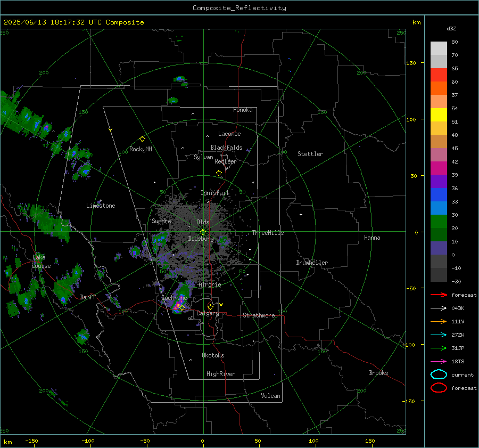Viewport: 479px width, 448px height.
Task: Click the Okotoks label
Action: [x=213, y=355]
